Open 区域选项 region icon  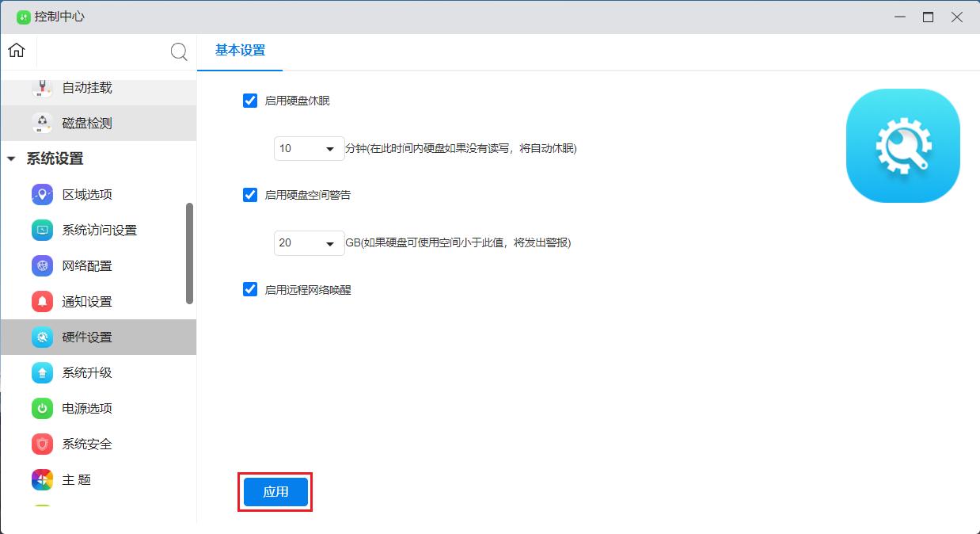pos(42,194)
